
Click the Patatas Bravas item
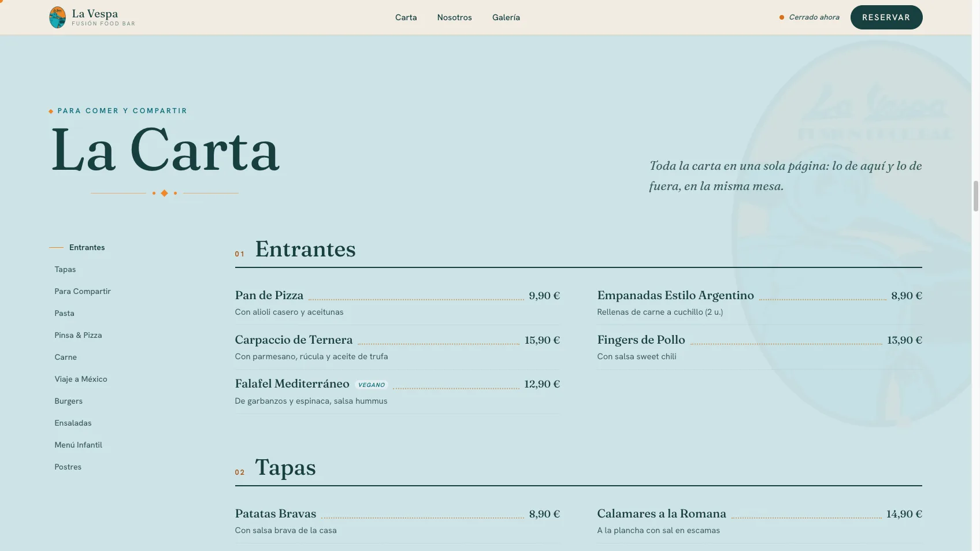276,513
